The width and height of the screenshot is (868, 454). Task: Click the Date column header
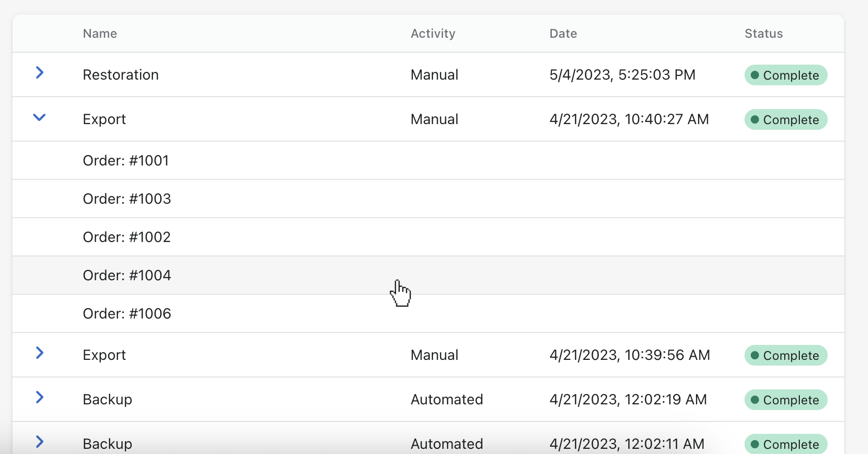tap(563, 34)
